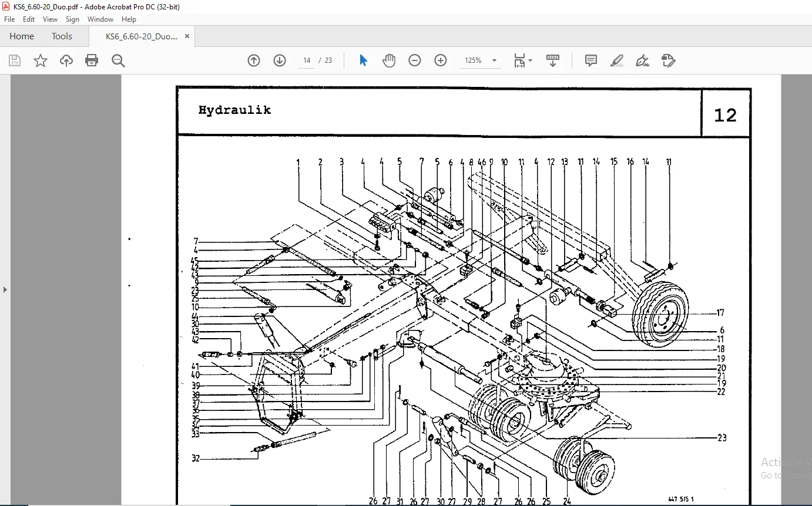Open the fit page options icon
Image resolution: width=812 pixels, height=506 pixels.
(522, 60)
